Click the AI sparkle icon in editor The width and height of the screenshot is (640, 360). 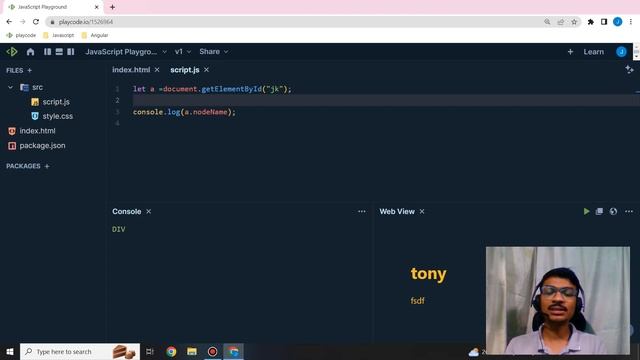pyautogui.click(x=629, y=70)
